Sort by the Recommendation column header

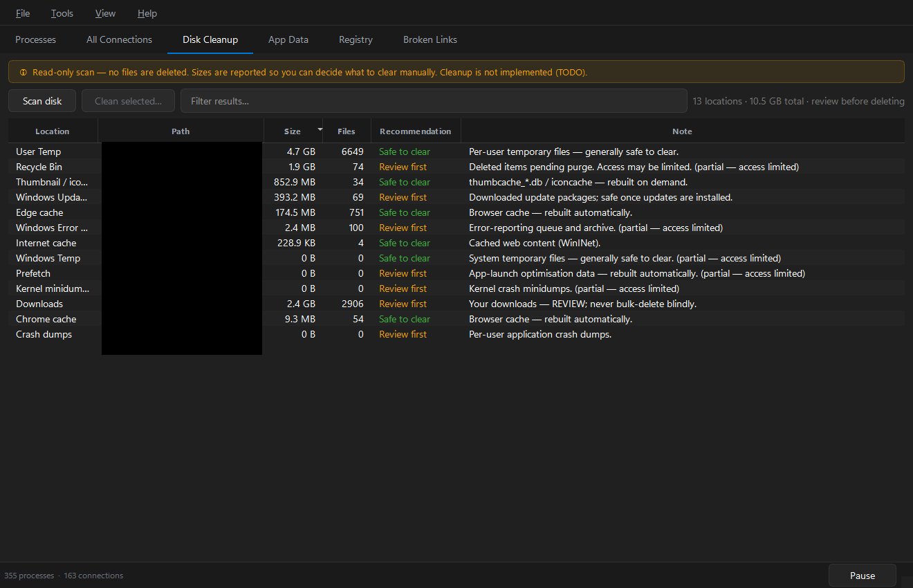416,131
